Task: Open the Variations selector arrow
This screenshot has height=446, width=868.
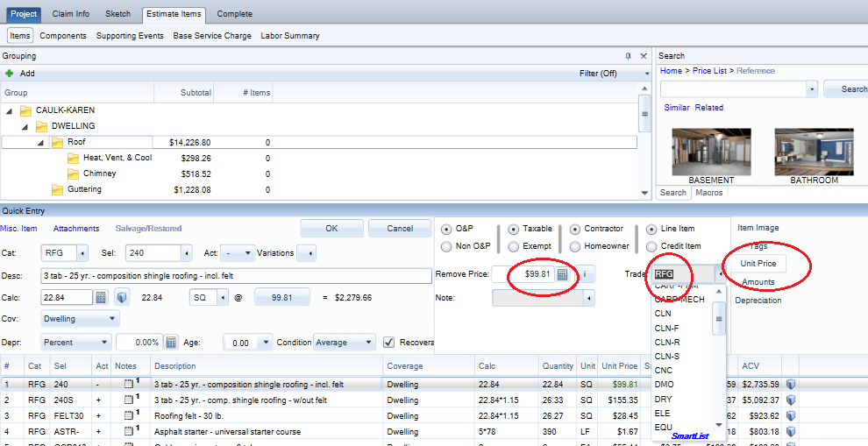Action: pos(310,253)
